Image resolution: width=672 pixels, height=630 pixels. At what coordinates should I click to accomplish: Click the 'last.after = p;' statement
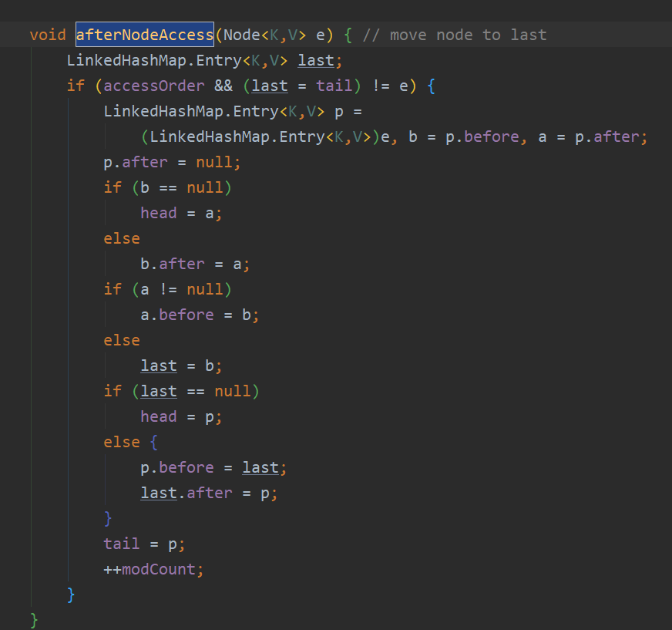(x=209, y=494)
